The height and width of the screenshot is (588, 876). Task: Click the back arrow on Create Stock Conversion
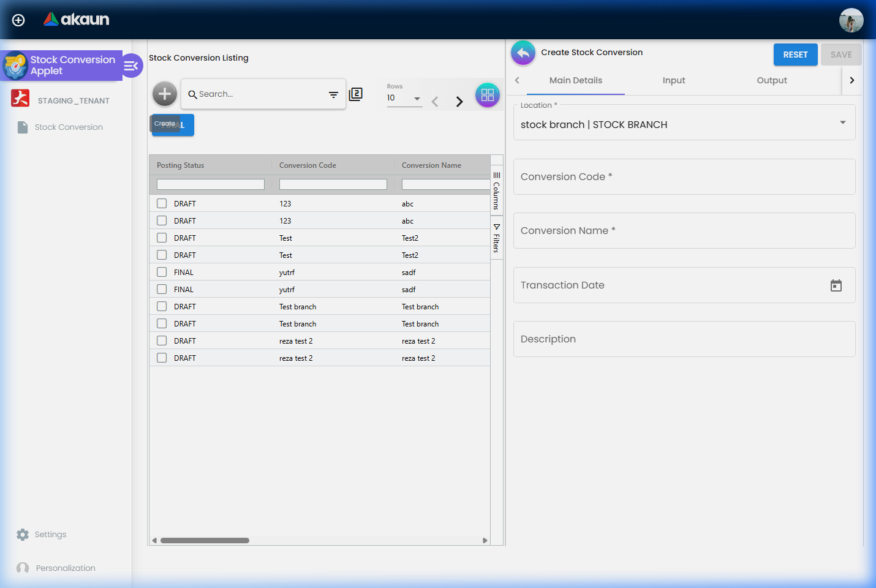(523, 53)
